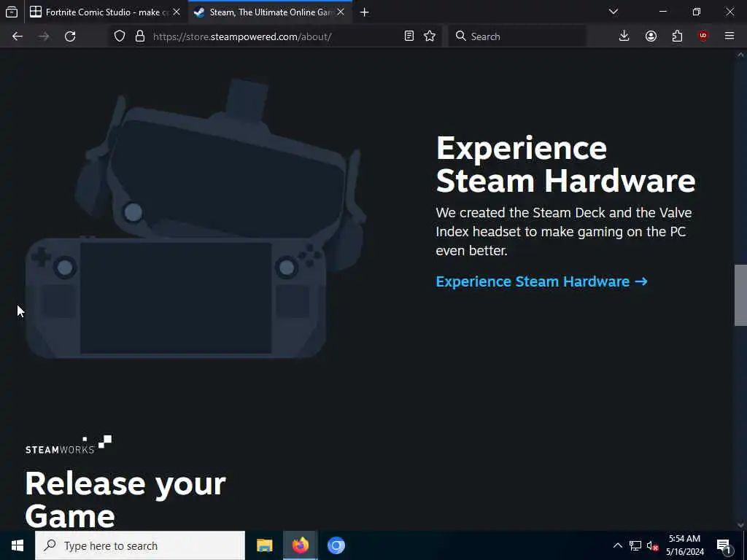This screenshot has height=560, width=747.
Task: Open File Explorer from the taskbar
Action: click(x=264, y=545)
